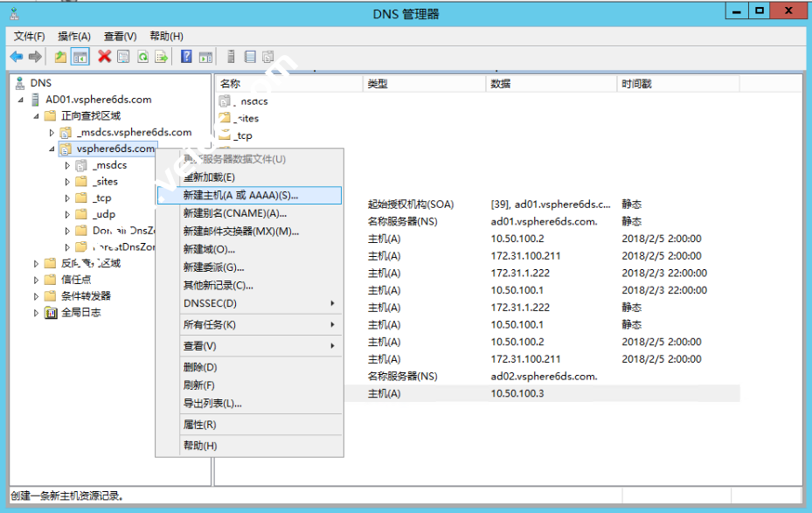Click the Export List toolbar icon

pos(162,56)
